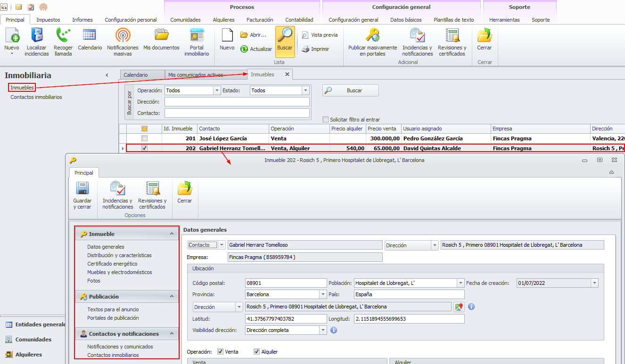Screen dimensions: 625x364
Task: Toggle the Alquiler operation checkbox
Action: tap(256, 352)
